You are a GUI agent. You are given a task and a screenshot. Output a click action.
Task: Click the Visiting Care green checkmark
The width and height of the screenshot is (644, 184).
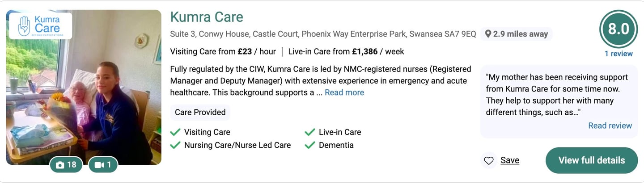click(x=175, y=132)
